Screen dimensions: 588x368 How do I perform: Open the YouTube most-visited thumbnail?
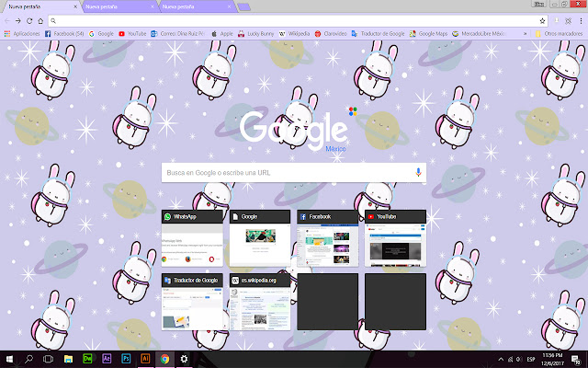pyautogui.click(x=395, y=238)
